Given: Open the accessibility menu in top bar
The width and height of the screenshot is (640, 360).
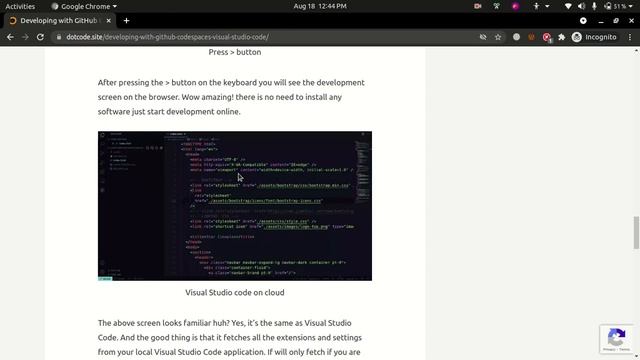Looking at the screenshot, I should click(540, 6).
